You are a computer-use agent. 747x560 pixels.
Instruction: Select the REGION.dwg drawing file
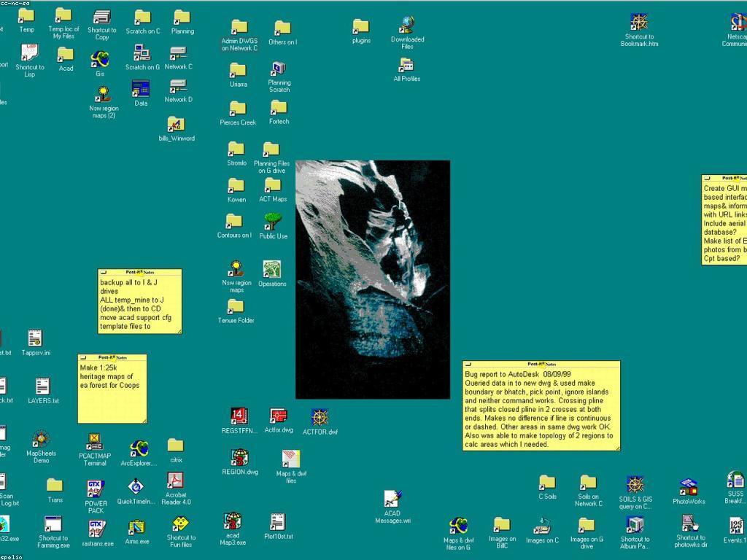(x=239, y=458)
